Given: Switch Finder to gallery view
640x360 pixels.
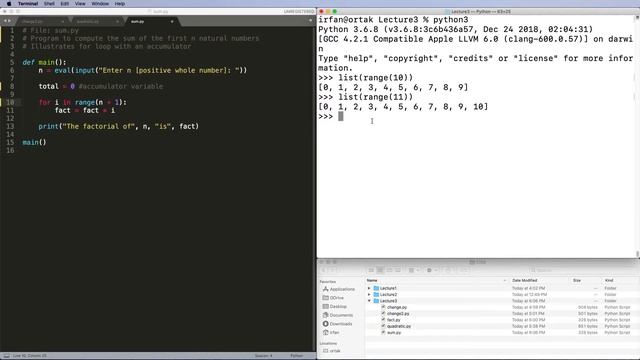Looking at the screenshot, I should tap(398, 270).
